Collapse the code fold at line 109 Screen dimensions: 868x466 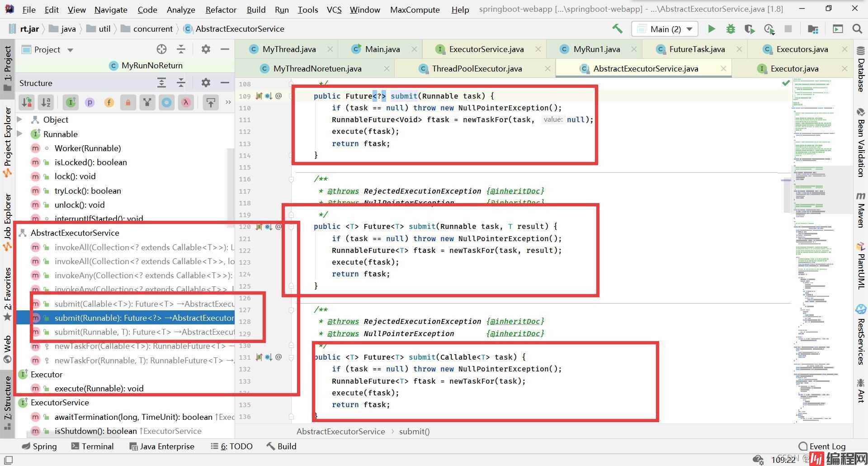(x=291, y=96)
